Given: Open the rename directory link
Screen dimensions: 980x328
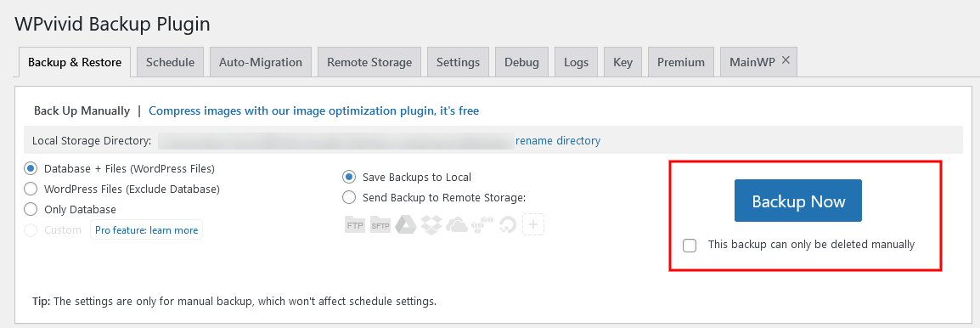Looking at the screenshot, I should (557, 141).
